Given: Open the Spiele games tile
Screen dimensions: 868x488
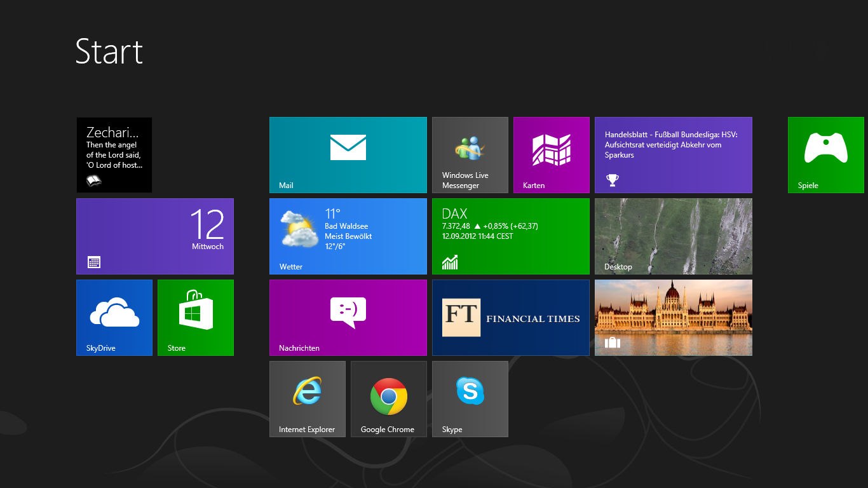Looking at the screenshot, I should (825, 154).
